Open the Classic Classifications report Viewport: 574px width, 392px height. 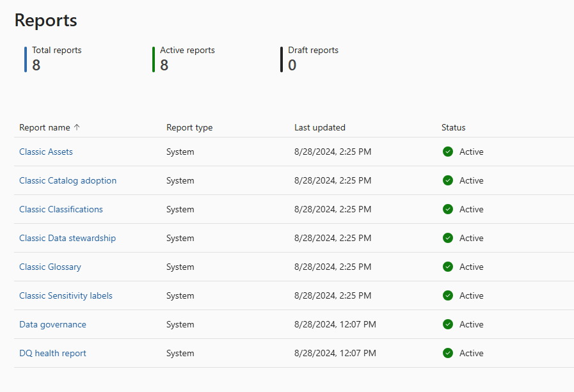(61, 209)
